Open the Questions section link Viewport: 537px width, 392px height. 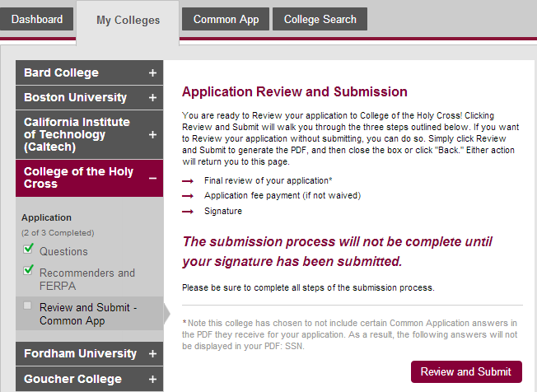pyautogui.click(x=63, y=252)
